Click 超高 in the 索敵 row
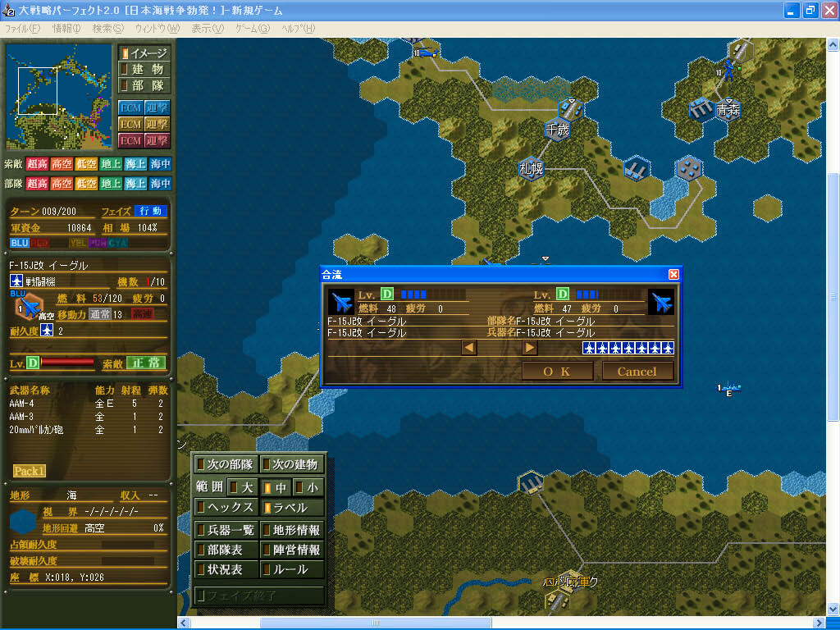Screen dimensions: 840x630 tap(37, 164)
